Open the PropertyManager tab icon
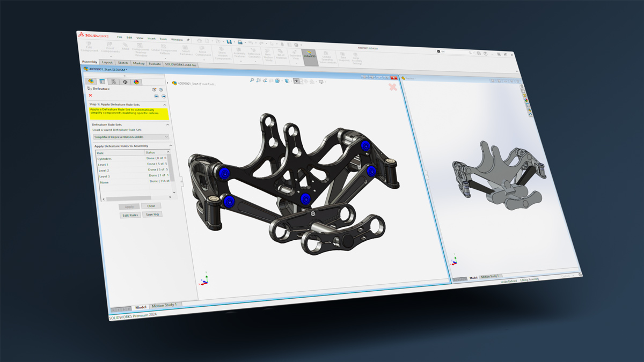Image resolution: width=644 pixels, height=362 pixels. pyautogui.click(x=103, y=82)
